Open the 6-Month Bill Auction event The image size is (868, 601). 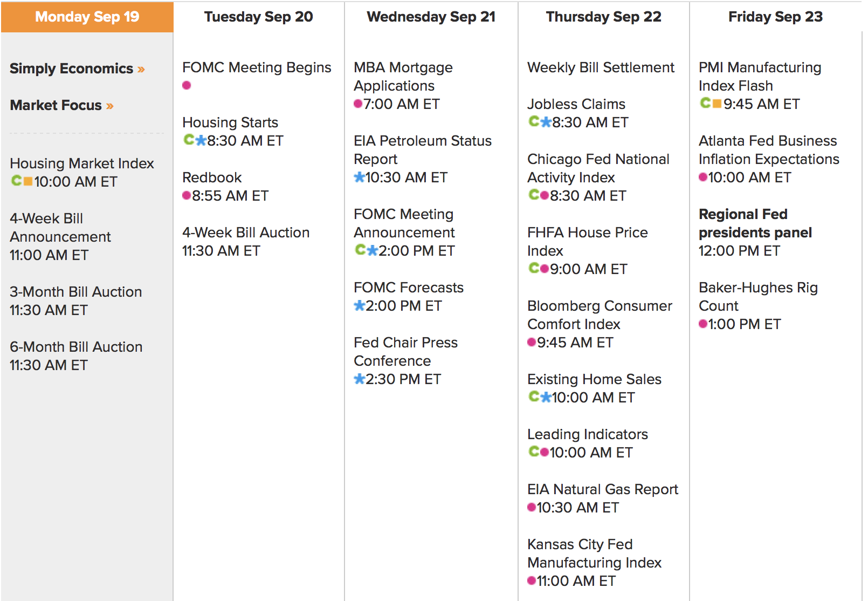(x=76, y=347)
